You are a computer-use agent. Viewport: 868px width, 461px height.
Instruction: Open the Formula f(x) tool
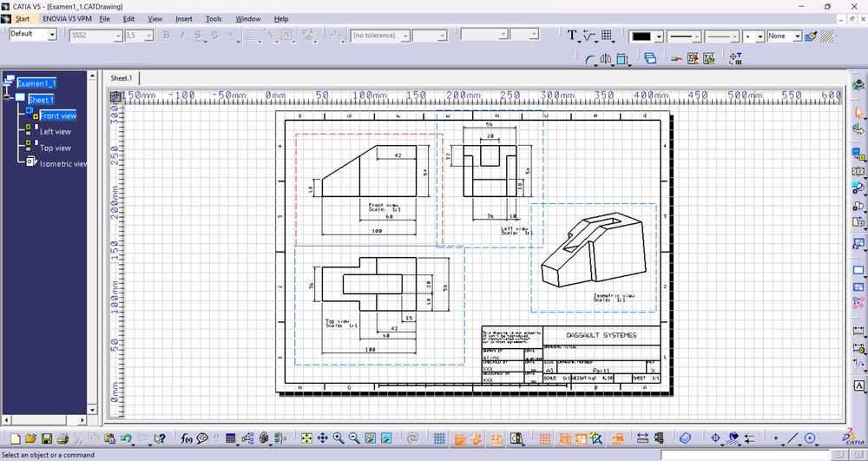[187, 439]
